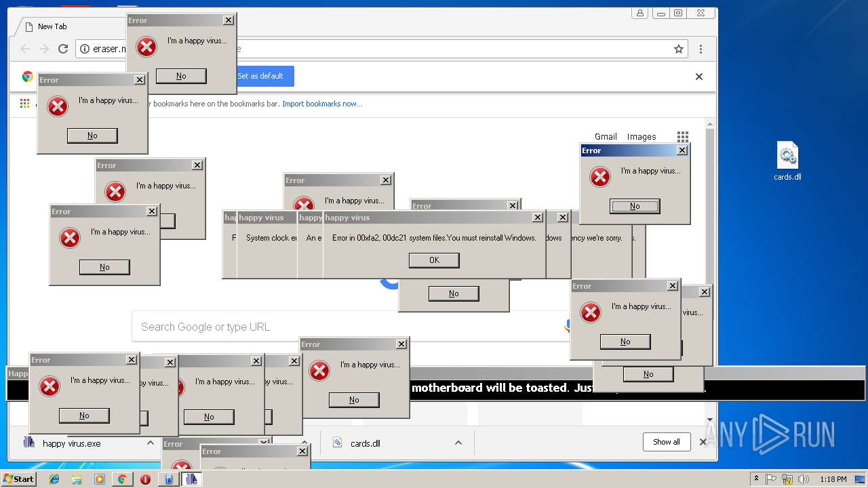Follow the Import bookmarks now link
The height and width of the screenshot is (488, 868).
[322, 104]
